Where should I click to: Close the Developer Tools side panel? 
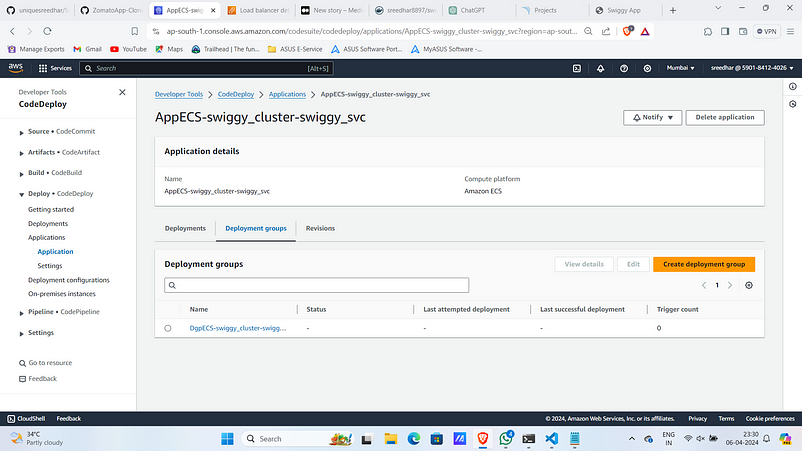pos(122,92)
